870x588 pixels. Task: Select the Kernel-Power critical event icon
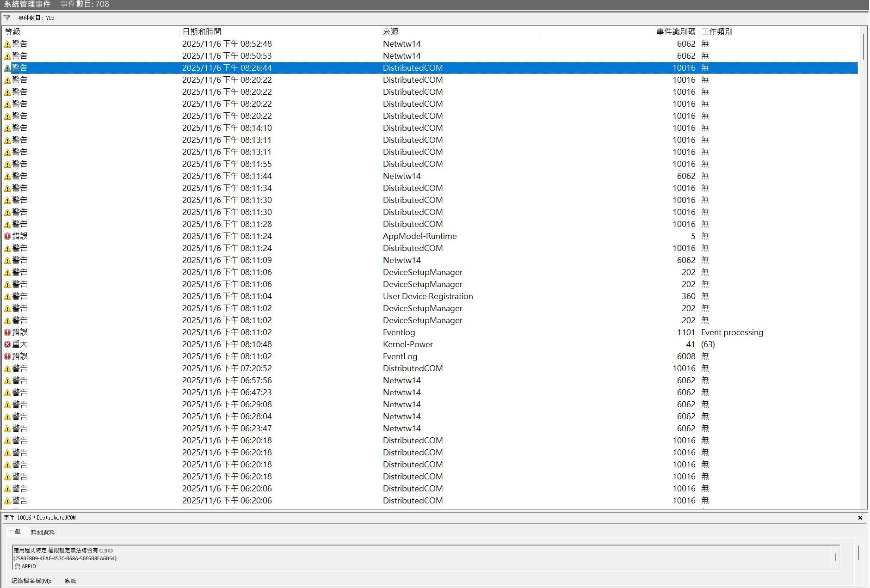tap(7, 344)
